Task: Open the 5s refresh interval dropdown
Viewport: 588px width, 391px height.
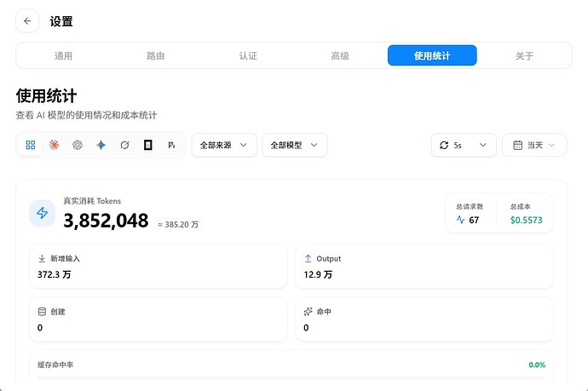Action: 464,145
